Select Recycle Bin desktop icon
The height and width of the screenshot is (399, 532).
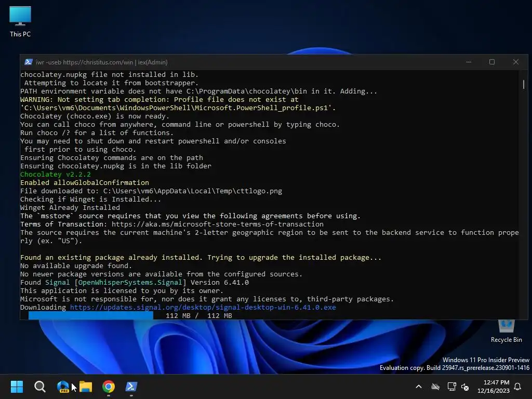point(506,332)
